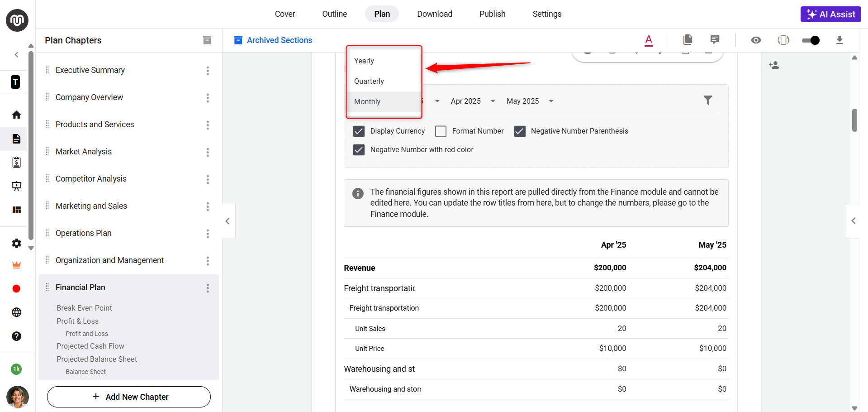868x412 pixels.
Task: Enable the Format Number checkbox
Action: point(441,131)
